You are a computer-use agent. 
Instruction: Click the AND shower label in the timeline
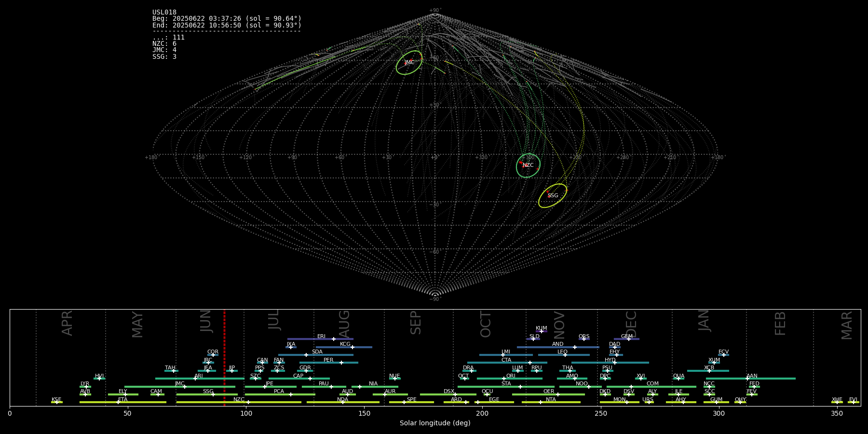pos(557,344)
